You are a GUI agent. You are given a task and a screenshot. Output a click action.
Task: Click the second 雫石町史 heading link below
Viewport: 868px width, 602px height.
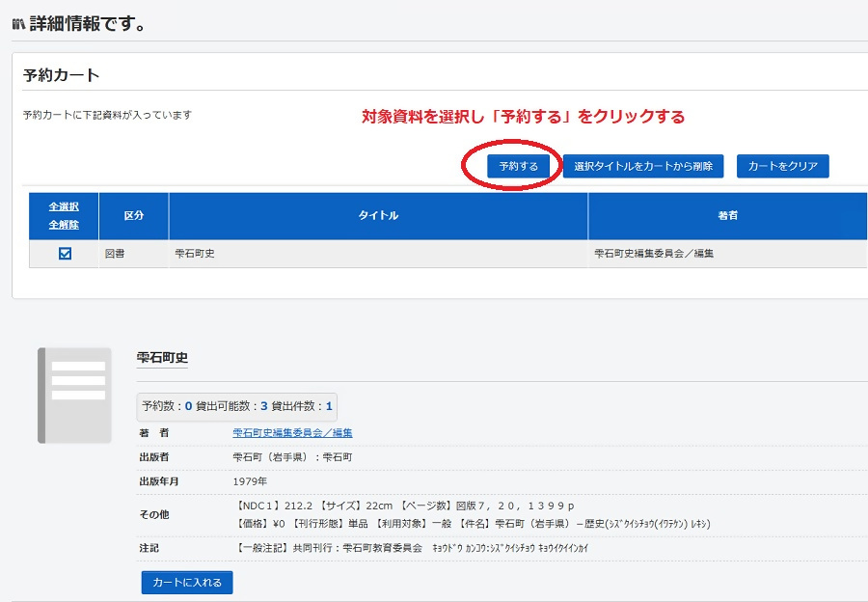click(163, 356)
